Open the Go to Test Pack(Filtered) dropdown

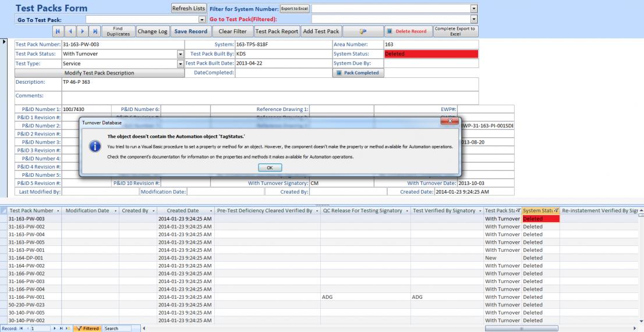(474, 19)
